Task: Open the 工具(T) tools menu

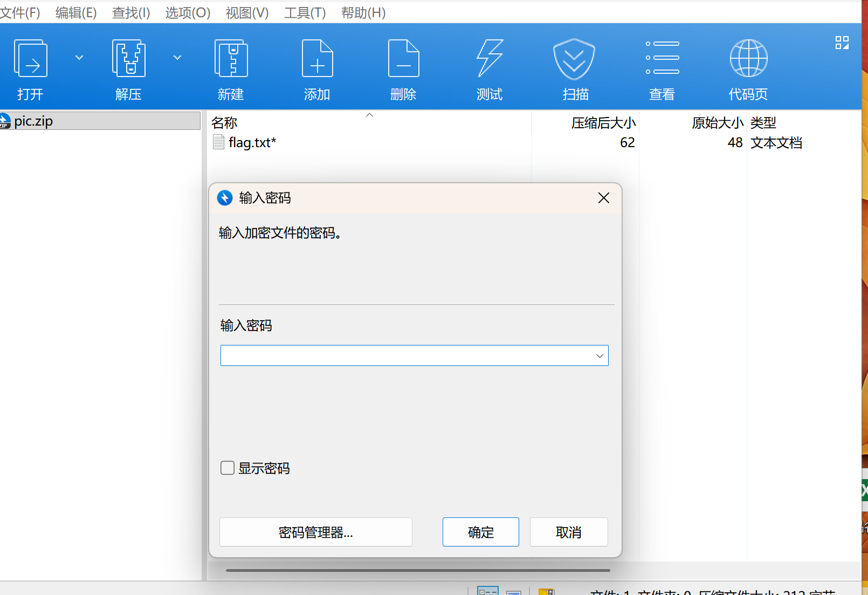Action: tap(305, 12)
